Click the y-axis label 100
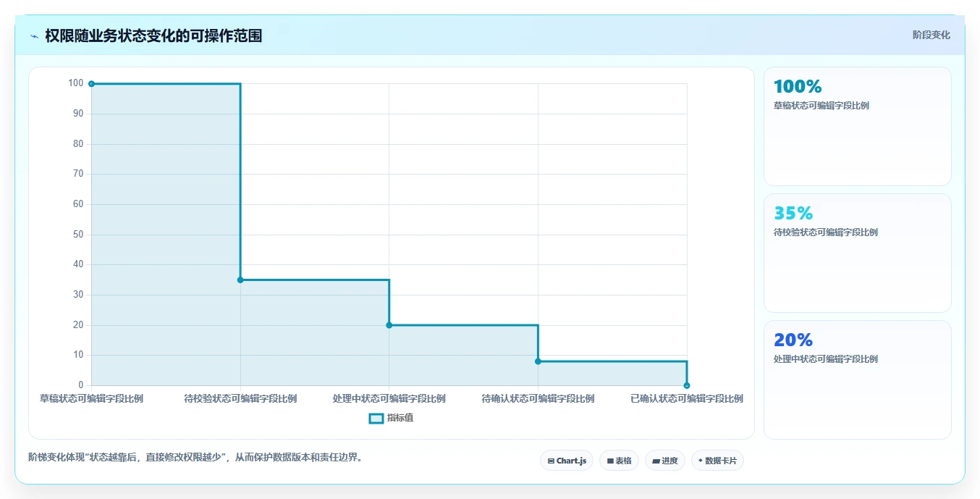 click(76, 83)
